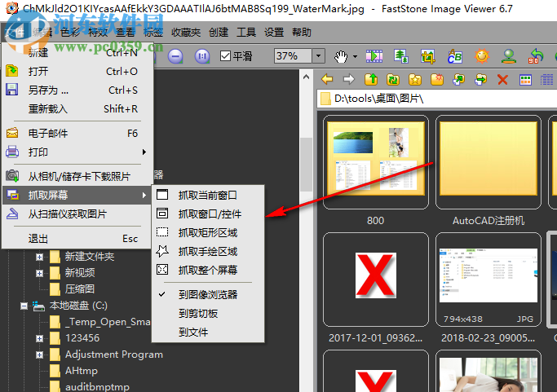Viewport: 557px width, 392px height.
Task: Go up one folder level icon
Action: tap(371, 79)
